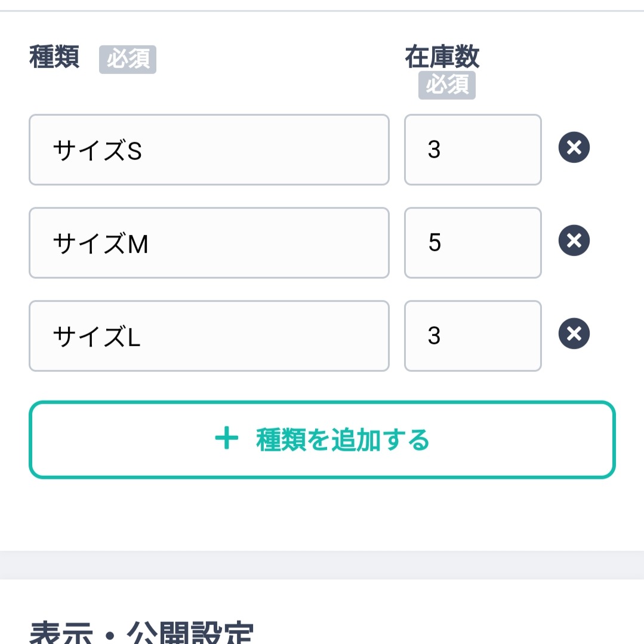Click the stock count field for サイズS
Viewport: 644px width, 644px height.
[473, 150]
